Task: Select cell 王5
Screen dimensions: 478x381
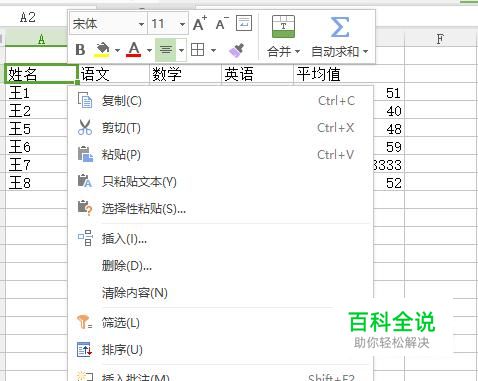Action: click(36, 128)
